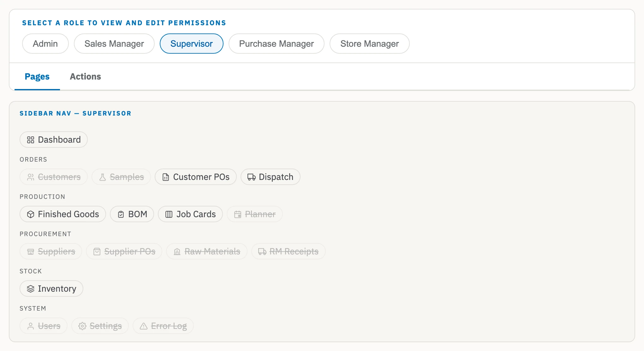Viewport: 644px width, 351px height.
Task: Click the Customer POs document icon
Action: pyautogui.click(x=166, y=177)
